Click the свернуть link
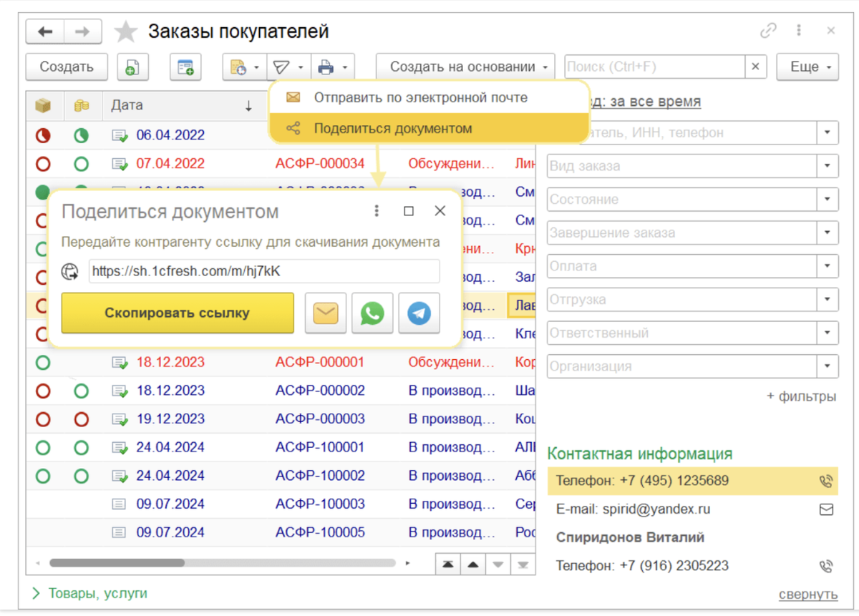Image resolution: width=859 pixels, height=616 pixels. point(808,595)
